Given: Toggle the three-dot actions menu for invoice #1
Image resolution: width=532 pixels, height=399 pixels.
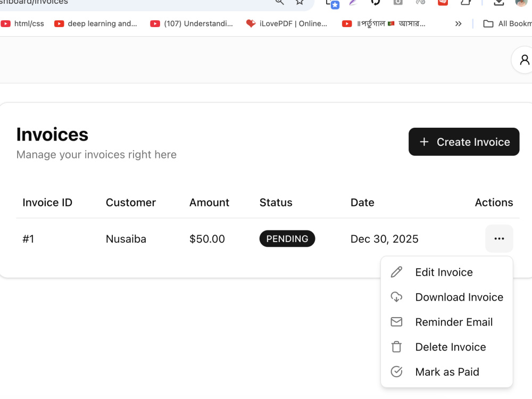Looking at the screenshot, I should (x=499, y=238).
